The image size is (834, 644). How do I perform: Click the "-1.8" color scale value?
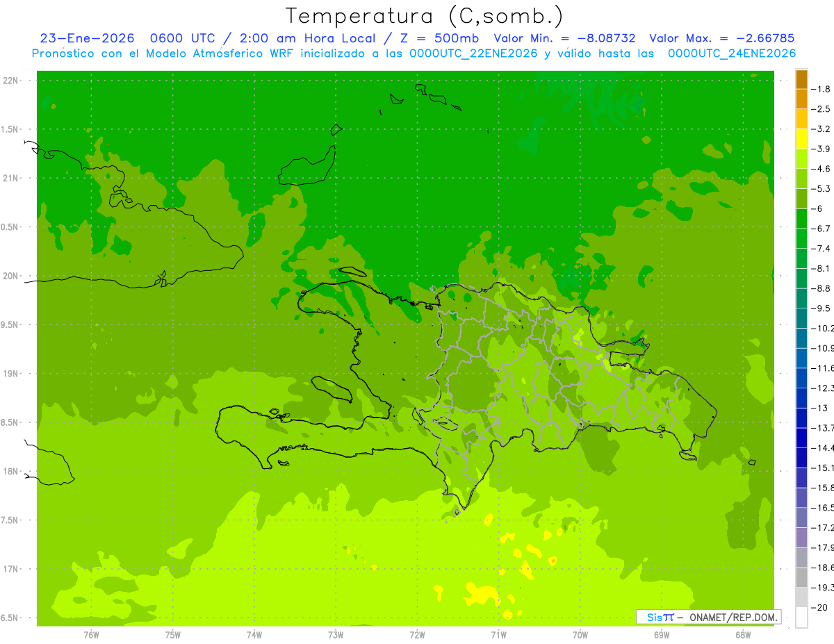coord(822,89)
